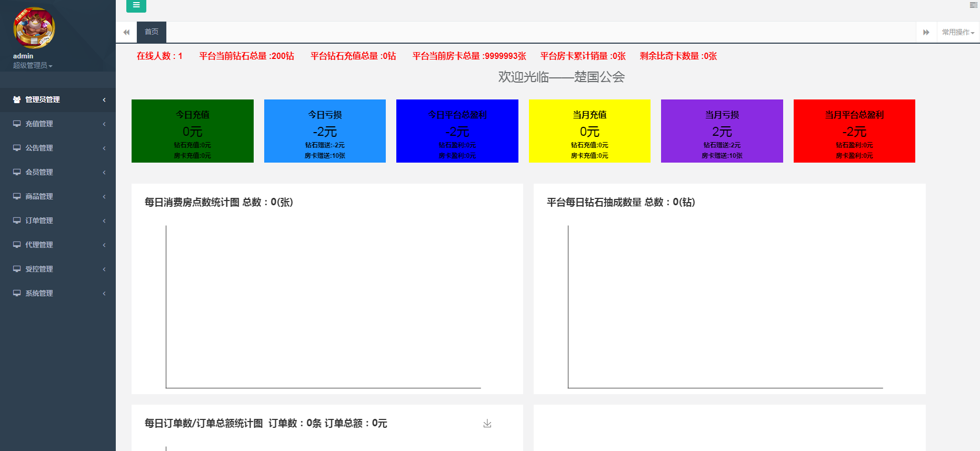This screenshot has height=451, width=980.
Task: Open the 公告管理 menu item
Action: (x=39, y=148)
